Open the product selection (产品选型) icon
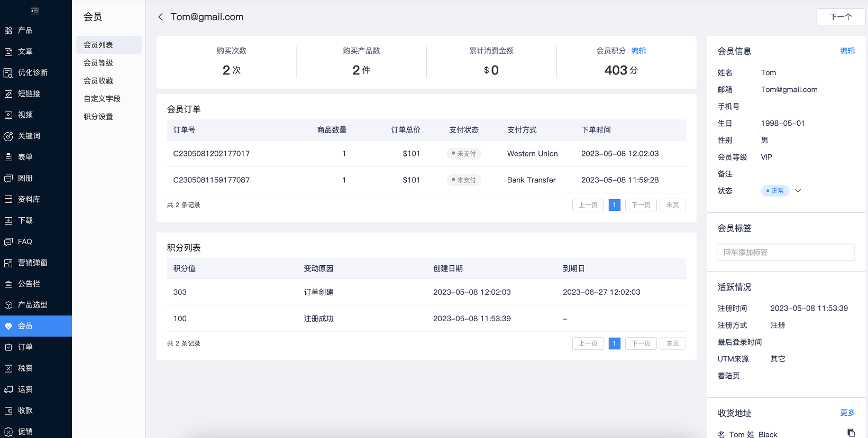 pos(8,305)
